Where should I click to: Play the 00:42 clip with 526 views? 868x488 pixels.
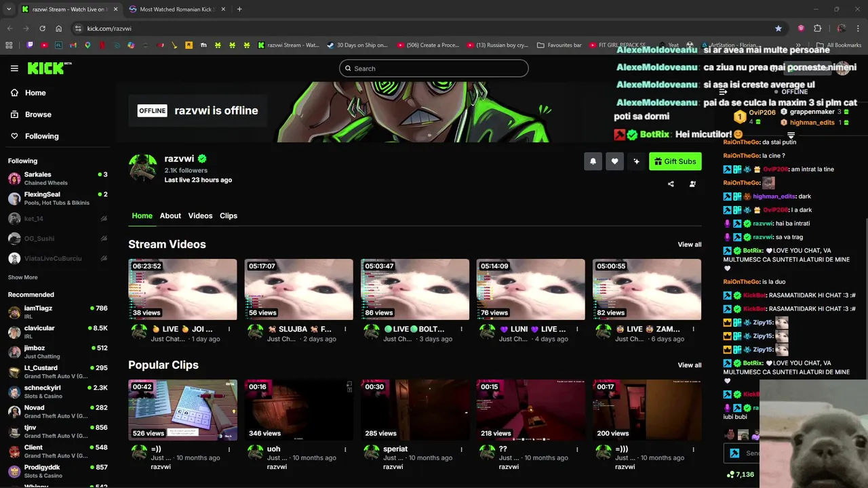[x=182, y=410]
